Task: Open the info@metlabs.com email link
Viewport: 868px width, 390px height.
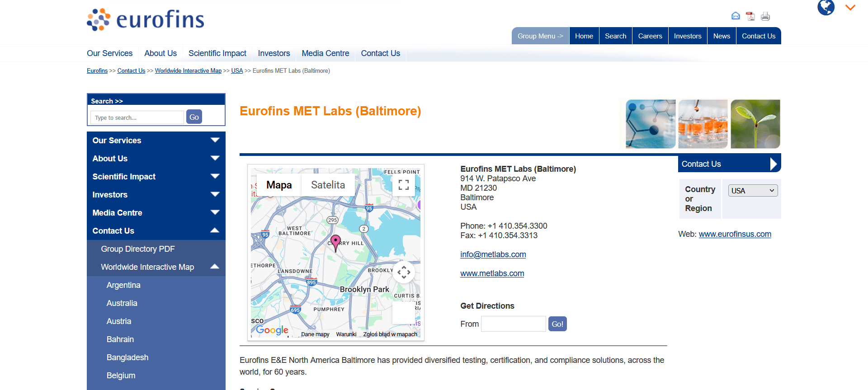Action: pos(493,254)
